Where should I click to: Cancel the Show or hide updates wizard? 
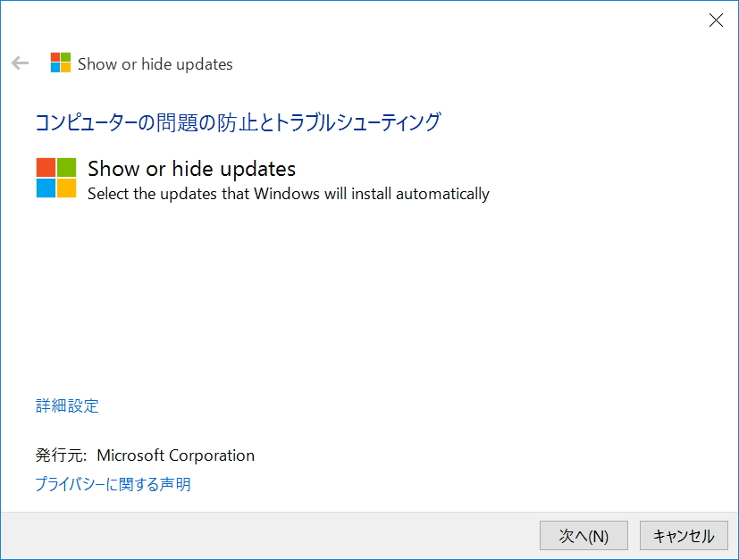pyautogui.click(x=683, y=535)
